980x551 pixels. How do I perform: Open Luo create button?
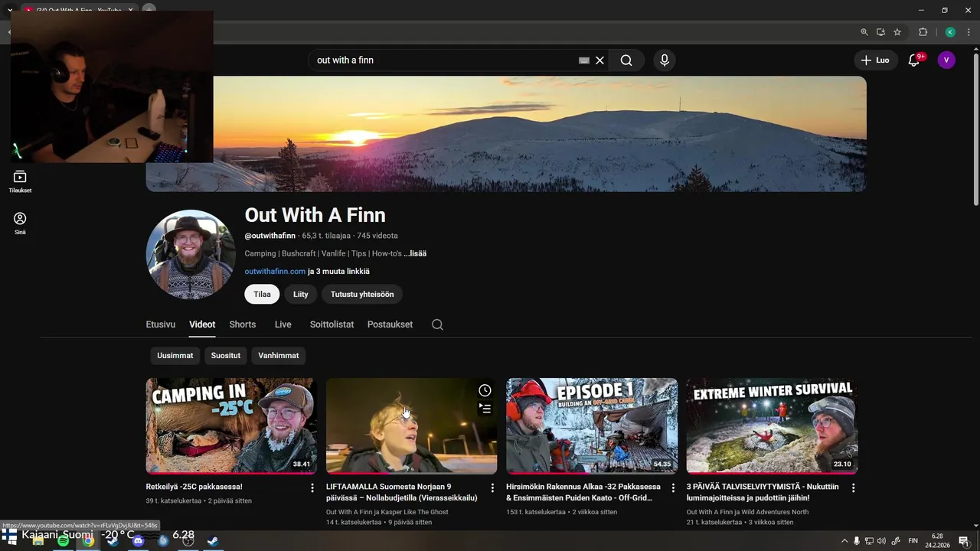(x=876, y=60)
